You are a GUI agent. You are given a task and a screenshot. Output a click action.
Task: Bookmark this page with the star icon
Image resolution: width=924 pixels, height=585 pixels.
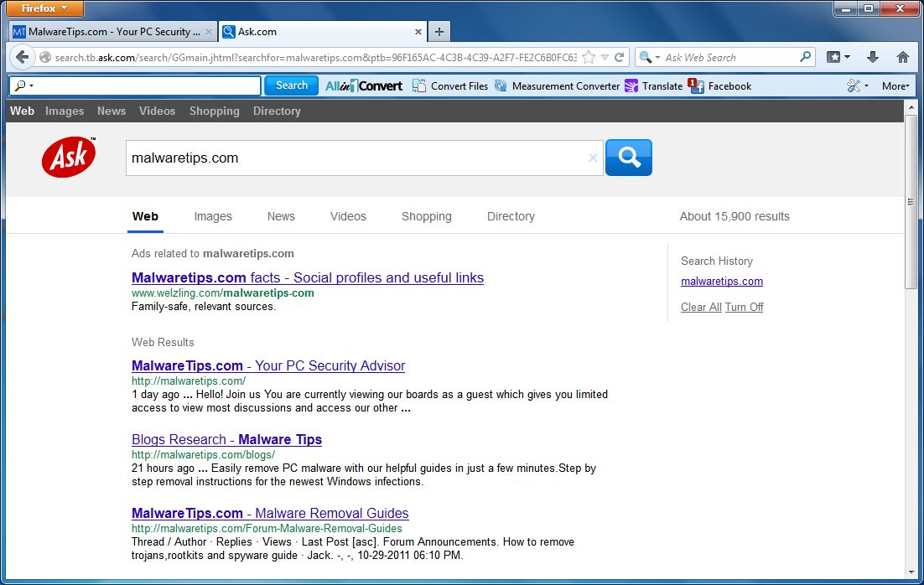(x=588, y=57)
